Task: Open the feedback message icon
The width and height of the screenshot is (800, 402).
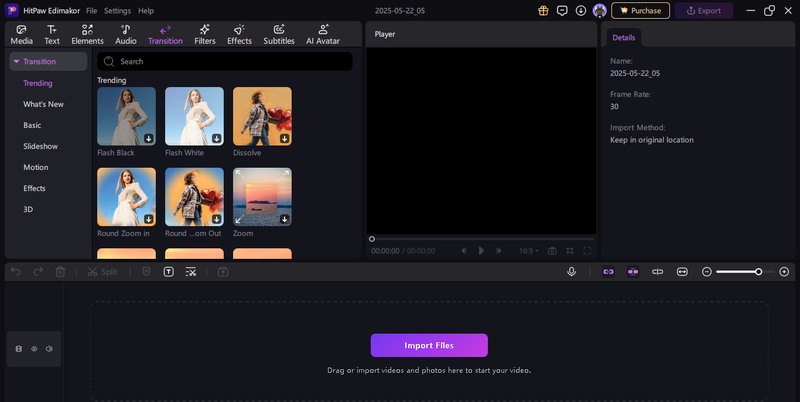Action: click(562, 10)
